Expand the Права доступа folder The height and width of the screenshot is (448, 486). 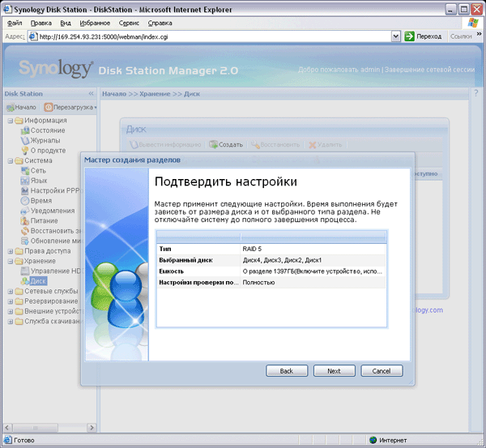[11, 251]
